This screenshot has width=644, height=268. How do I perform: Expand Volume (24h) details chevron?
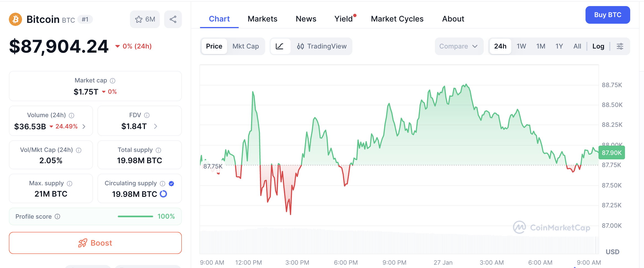84,127
